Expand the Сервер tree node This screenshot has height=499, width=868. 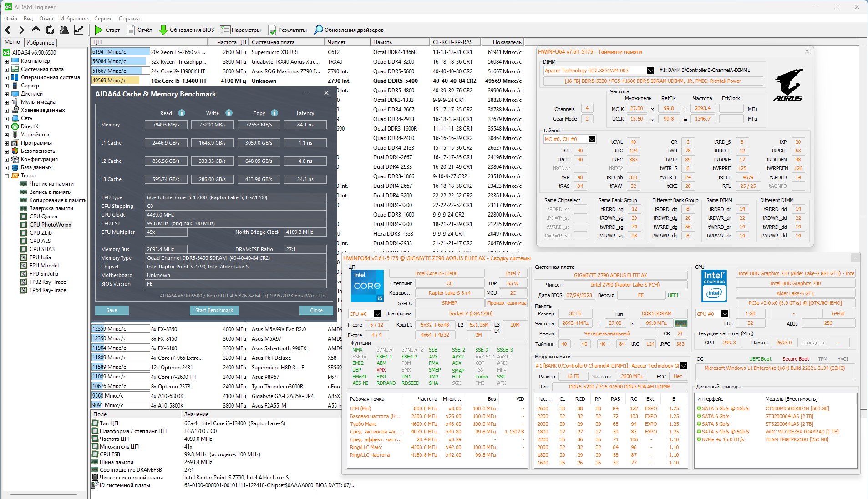(6, 86)
